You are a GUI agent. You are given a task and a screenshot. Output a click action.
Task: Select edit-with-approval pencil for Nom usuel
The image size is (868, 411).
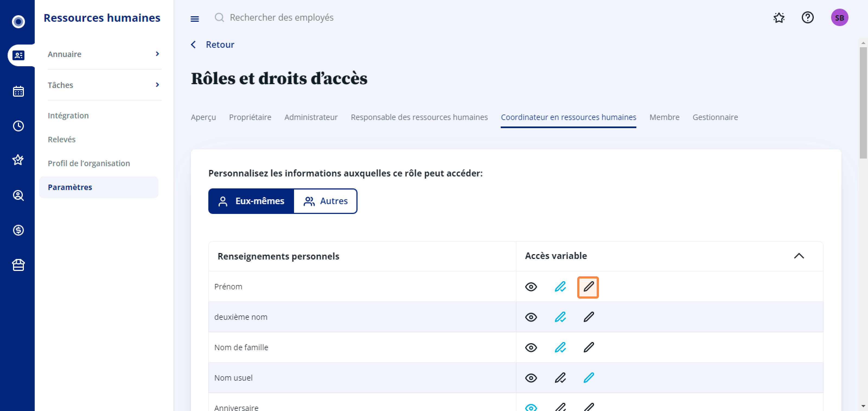pyautogui.click(x=560, y=378)
